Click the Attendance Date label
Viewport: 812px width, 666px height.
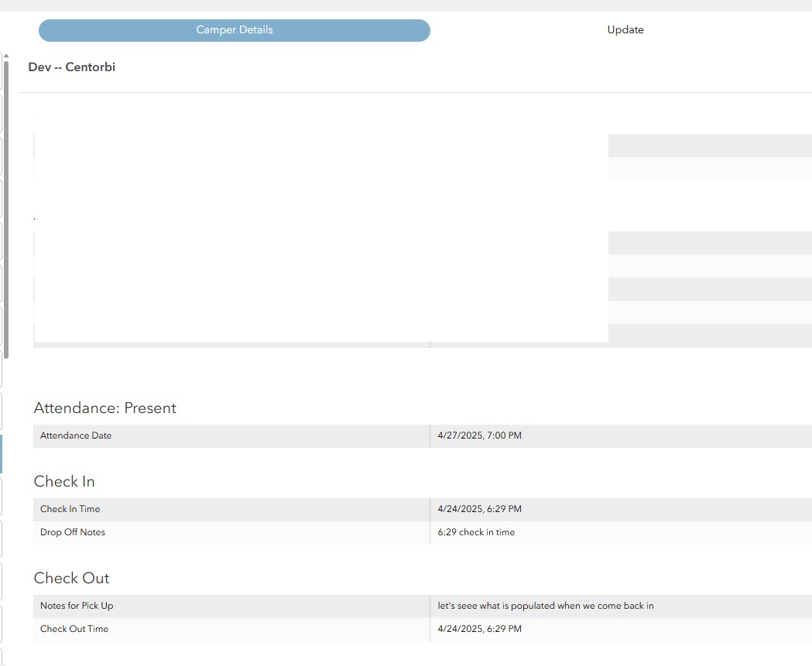76,435
